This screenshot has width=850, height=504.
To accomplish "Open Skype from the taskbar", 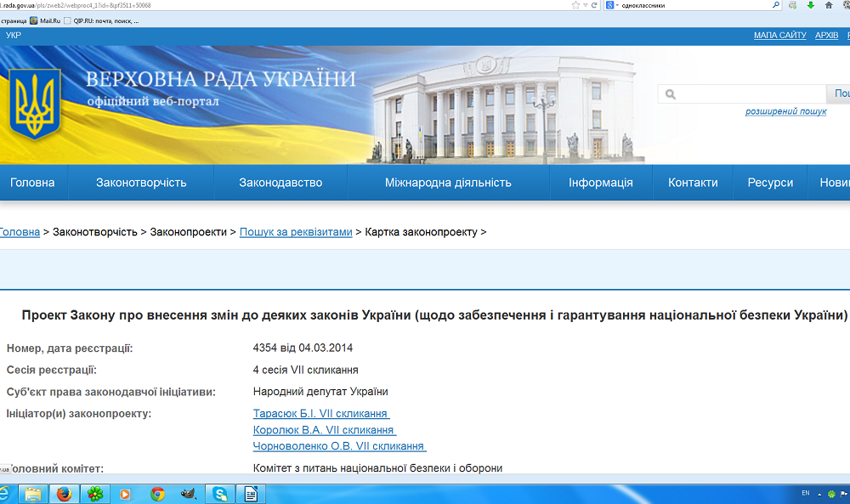I will pos(220,493).
